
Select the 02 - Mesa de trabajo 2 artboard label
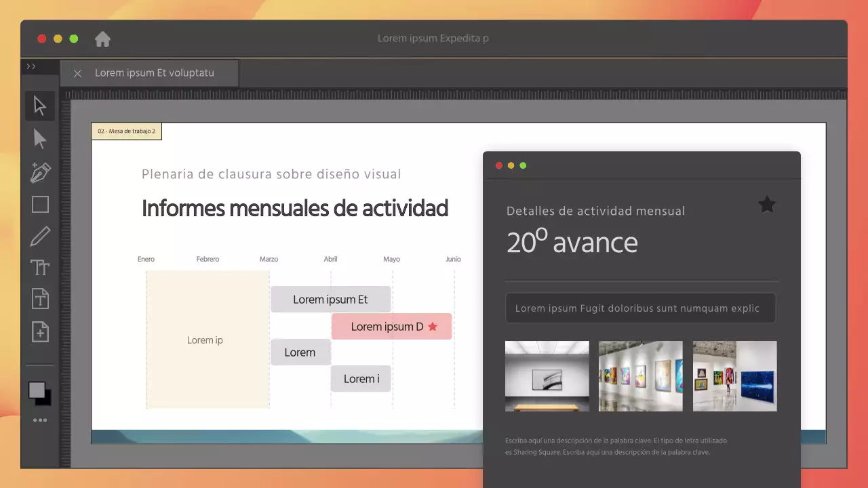(x=126, y=131)
